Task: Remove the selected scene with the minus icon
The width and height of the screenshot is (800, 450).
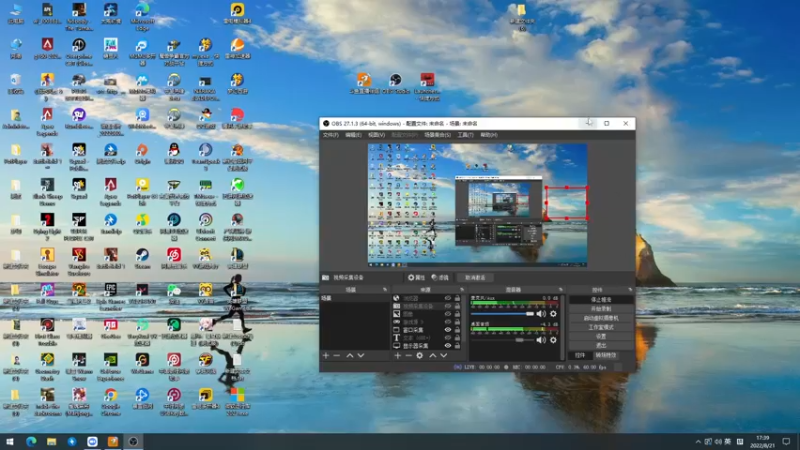Action: point(337,355)
